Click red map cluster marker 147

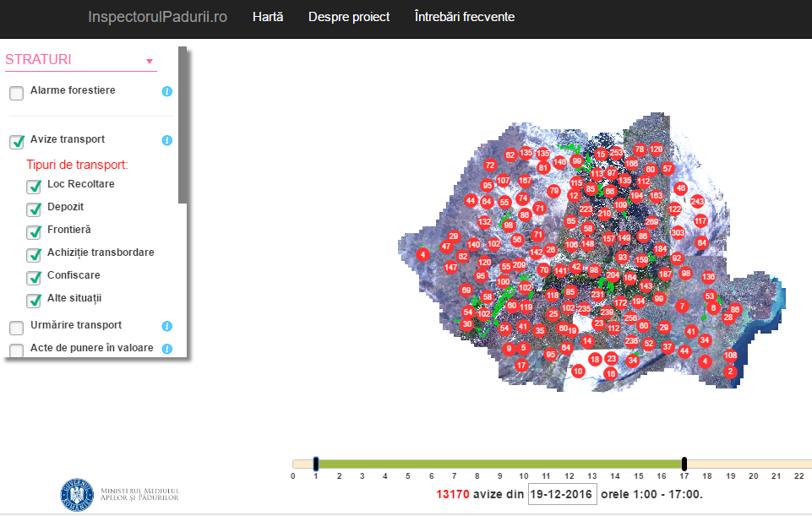(x=450, y=268)
